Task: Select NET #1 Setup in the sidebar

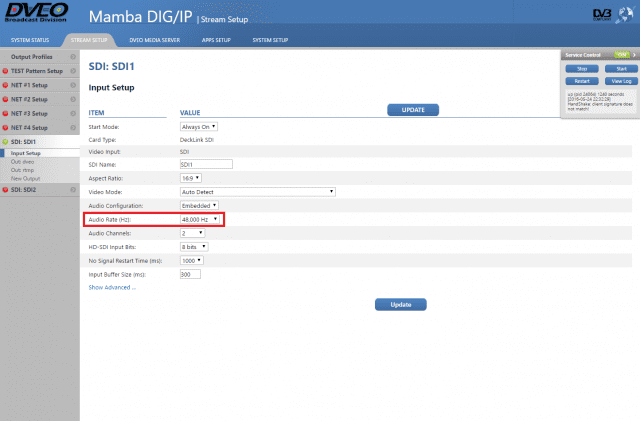Action: coord(29,85)
